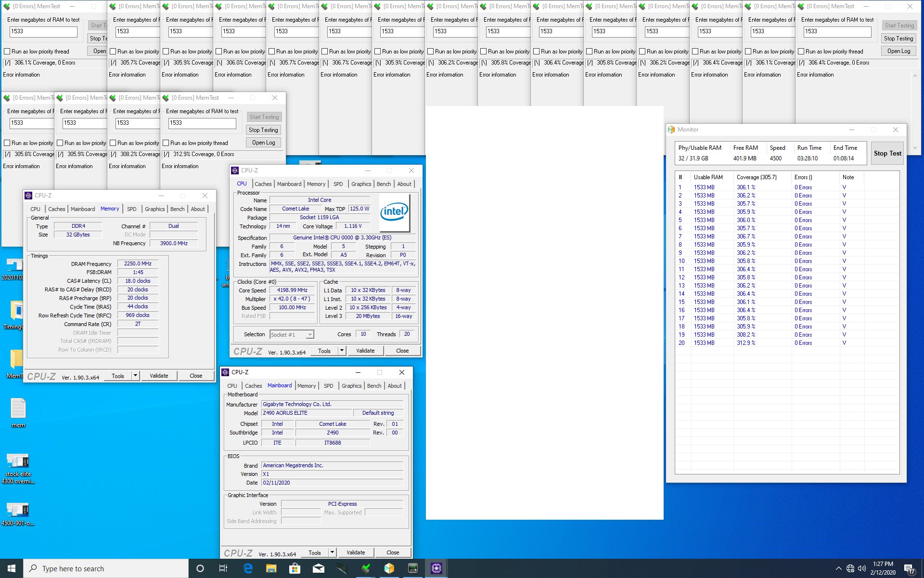Switch to Memory tab in CPU-Z Mainboard window
Viewport: 924px width, 578px height.
pyautogui.click(x=307, y=386)
